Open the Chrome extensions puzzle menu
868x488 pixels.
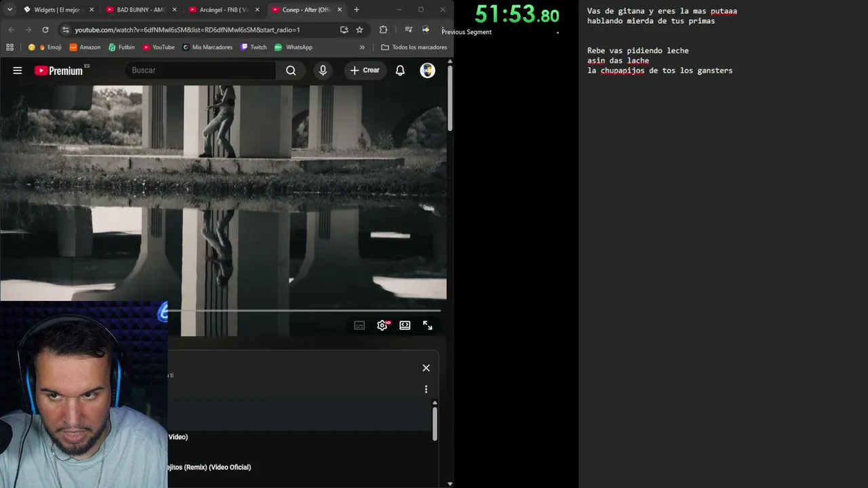tap(383, 30)
